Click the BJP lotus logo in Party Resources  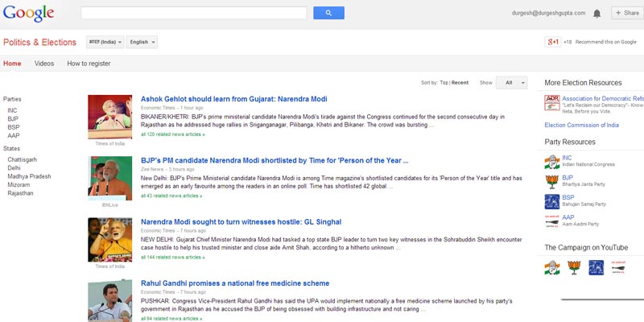pyautogui.click(x=551, y=181)
